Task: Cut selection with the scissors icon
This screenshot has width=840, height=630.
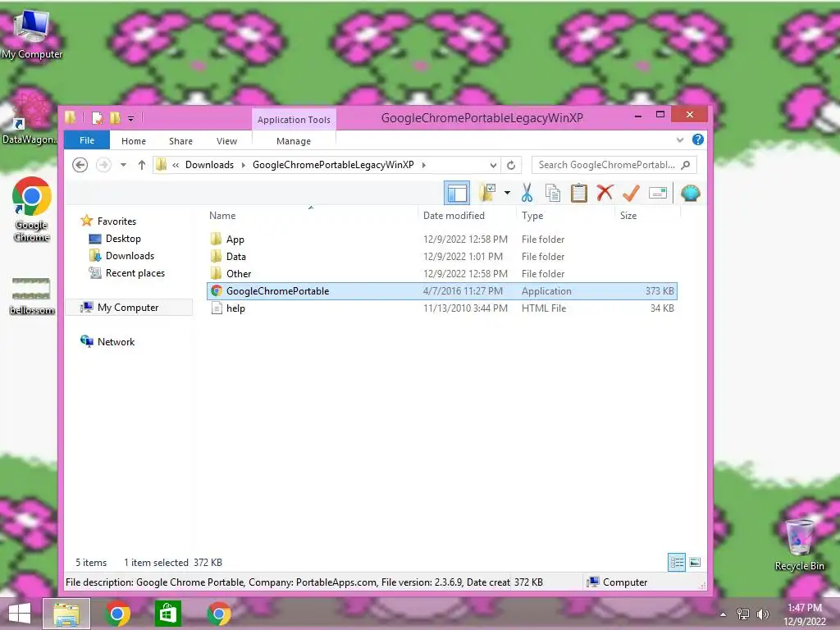Action: click(x=527, y=193)
